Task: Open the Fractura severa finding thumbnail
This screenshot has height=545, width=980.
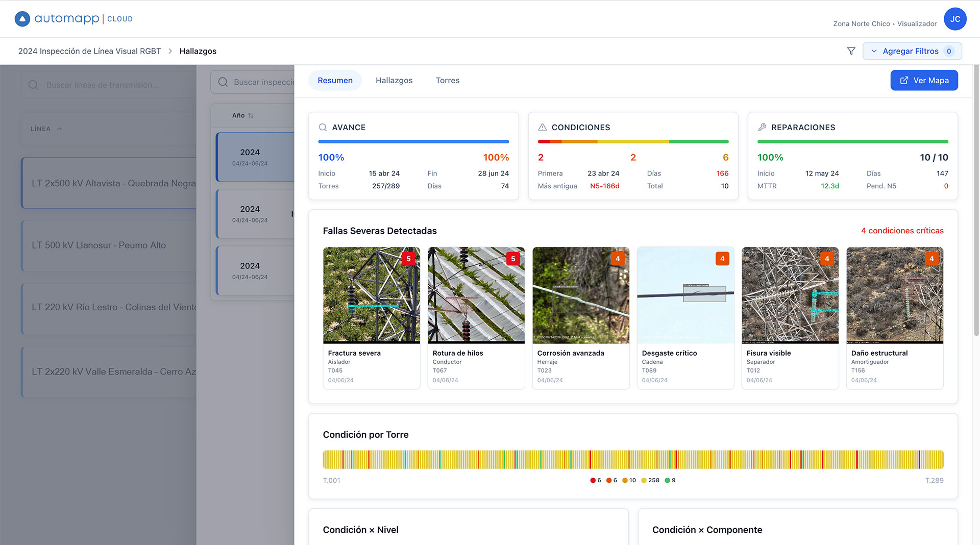Action: coord(372,295)
